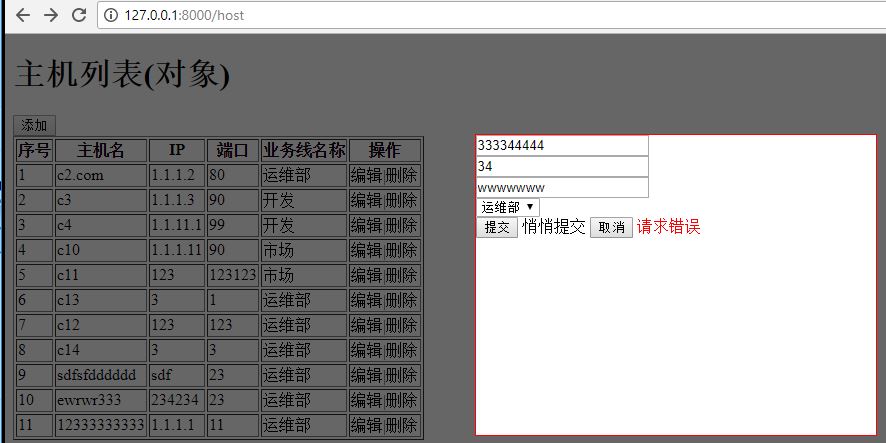Click IP cell 234234

tap(177, 400)
